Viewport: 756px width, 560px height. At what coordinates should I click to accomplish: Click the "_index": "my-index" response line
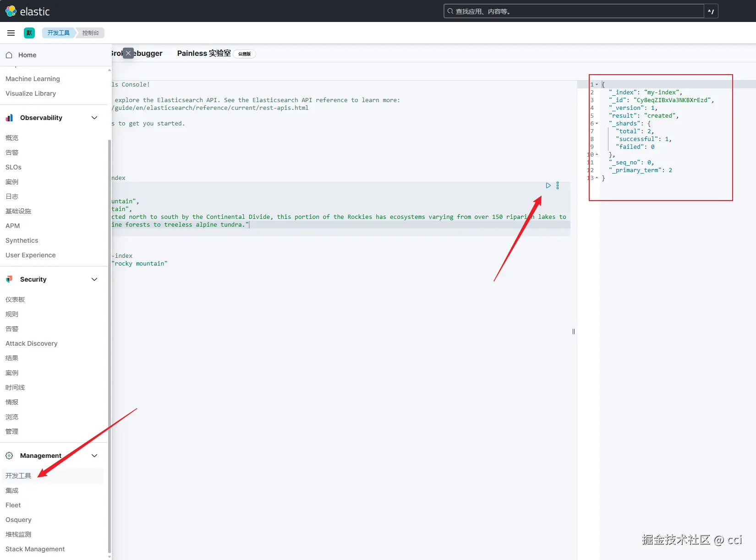point(646,92)
